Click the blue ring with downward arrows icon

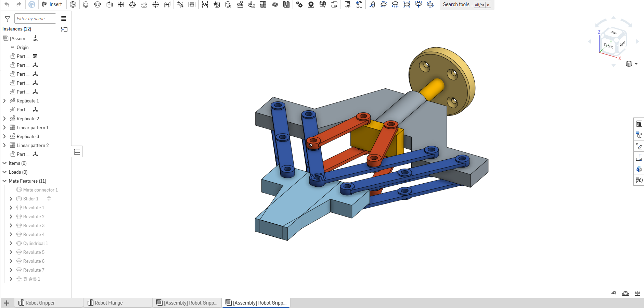(395, 4)
